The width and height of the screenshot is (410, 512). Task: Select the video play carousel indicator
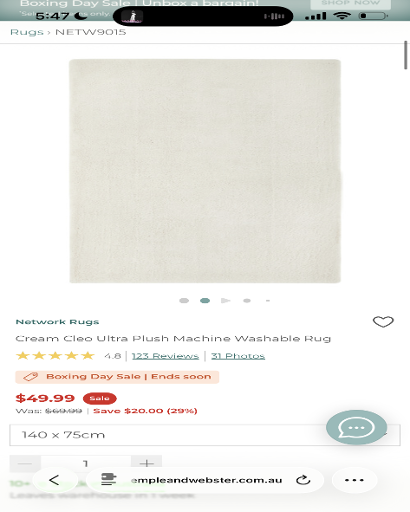point(226,301)
